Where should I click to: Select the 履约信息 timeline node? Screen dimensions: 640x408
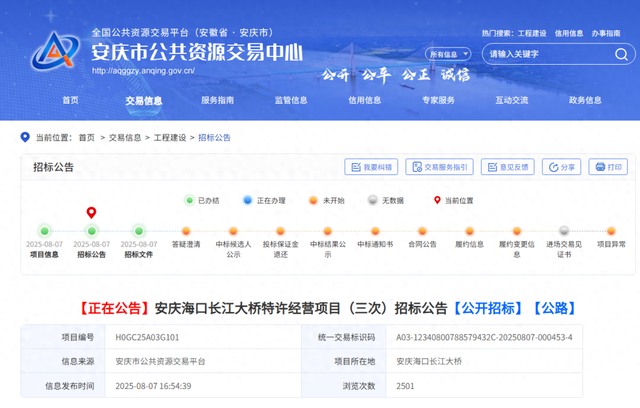[x=469, y=231]
